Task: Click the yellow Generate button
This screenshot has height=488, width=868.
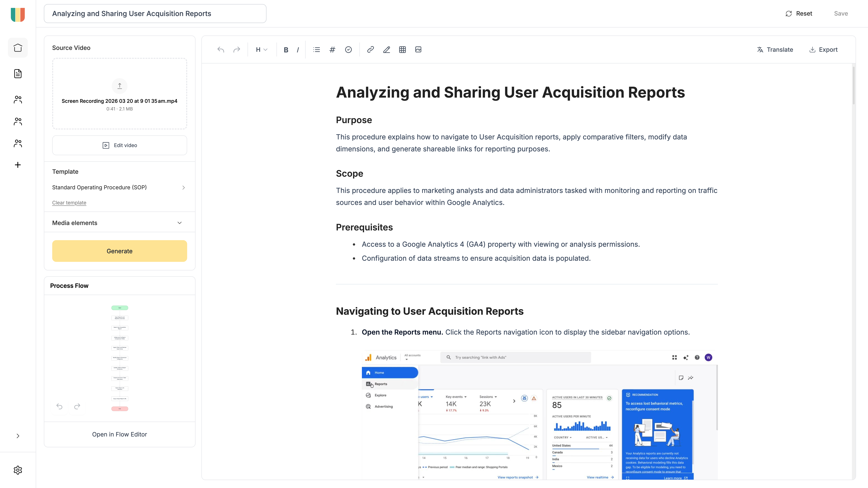Action: (x=120, y=251)
